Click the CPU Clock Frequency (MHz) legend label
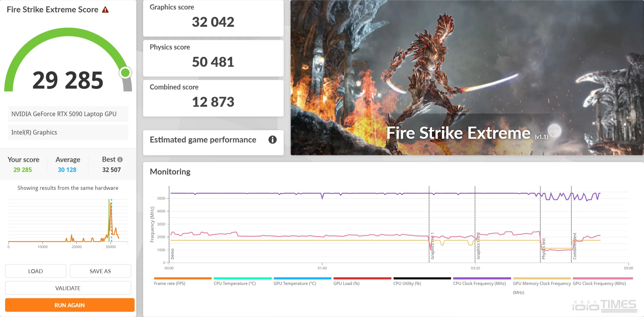Image resolution: width=644 pixels, height=317 pixels. coord(480,284)
